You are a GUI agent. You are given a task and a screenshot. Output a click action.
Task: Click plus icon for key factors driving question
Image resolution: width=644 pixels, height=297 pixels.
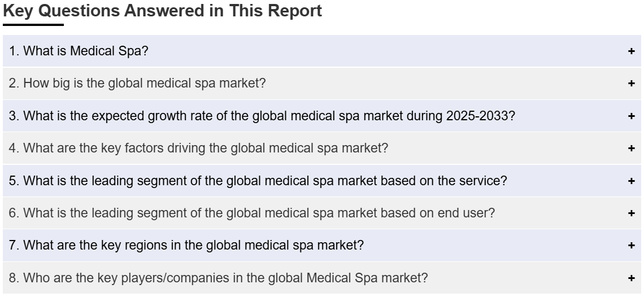pyautogui.click(x=631, y=148)
